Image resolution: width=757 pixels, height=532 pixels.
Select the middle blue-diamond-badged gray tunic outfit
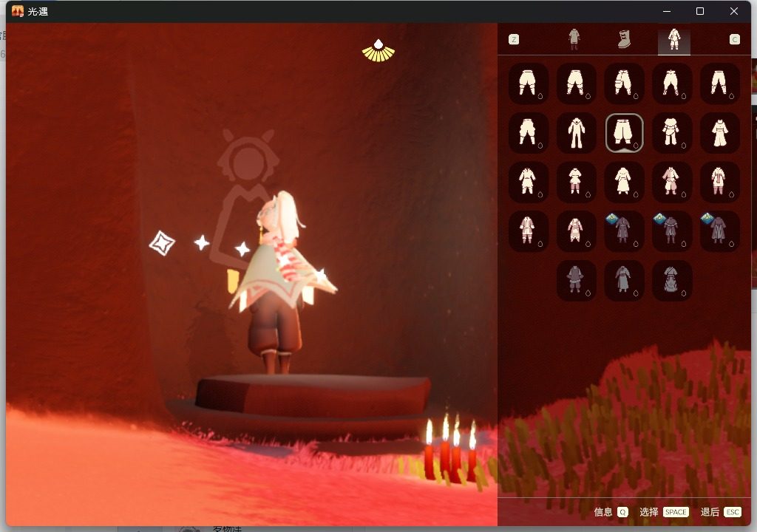[x=671, y=231]
